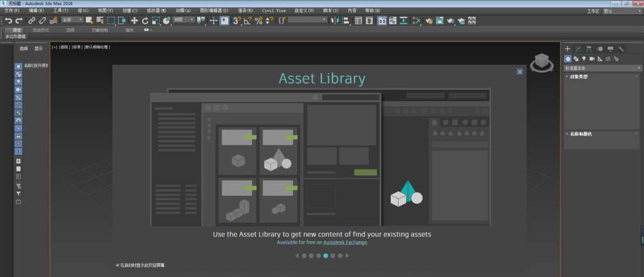Go to the previous welcome slide arrow
The height and width of the screenshot is (277, 644).
point(297,256)
